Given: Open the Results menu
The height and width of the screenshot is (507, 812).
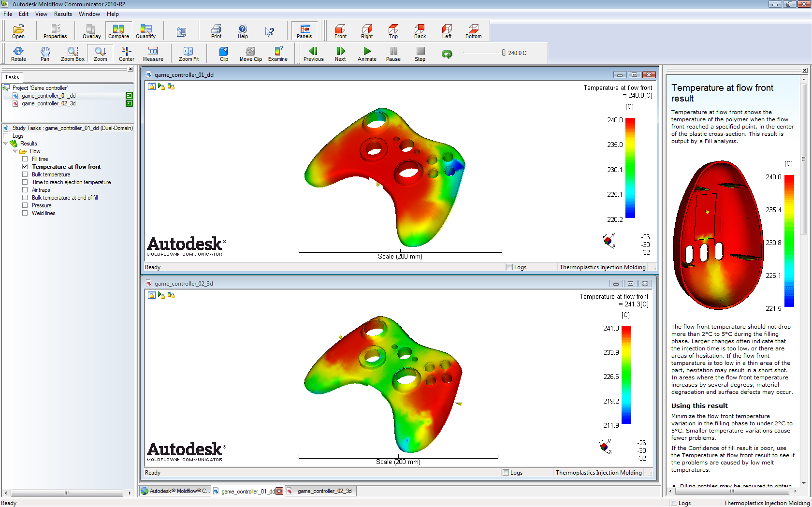Looking at the screenshot, I should point(63,14).
